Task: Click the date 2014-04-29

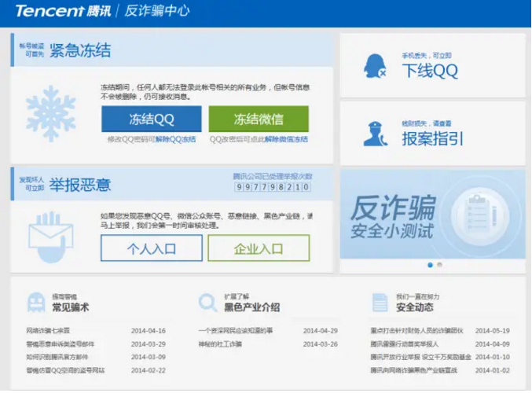Action: click(321, 331)
